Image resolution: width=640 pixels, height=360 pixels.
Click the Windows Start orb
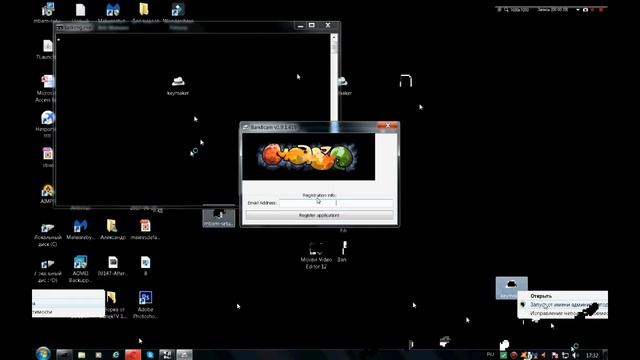tap(42, 353)
